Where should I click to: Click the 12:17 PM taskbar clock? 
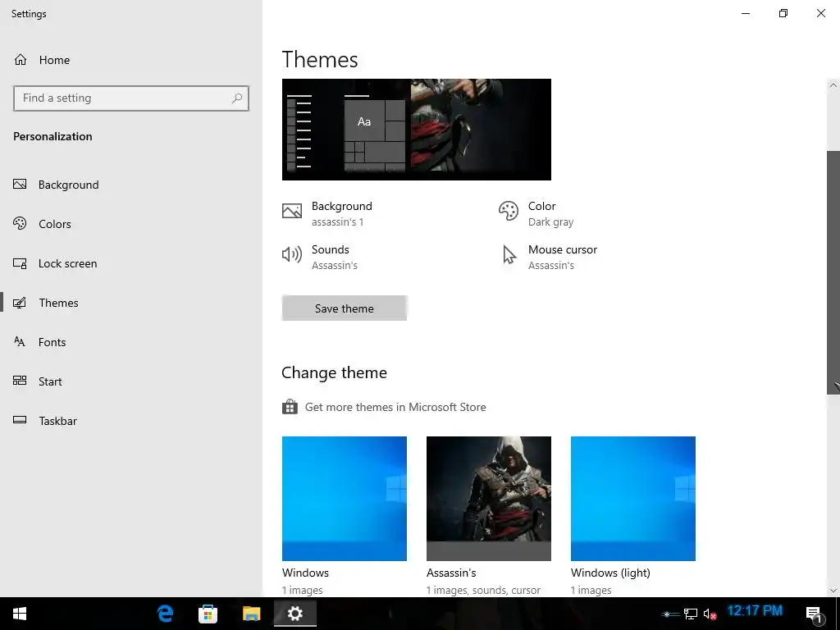pyautogui.click(x=755, y=610)
